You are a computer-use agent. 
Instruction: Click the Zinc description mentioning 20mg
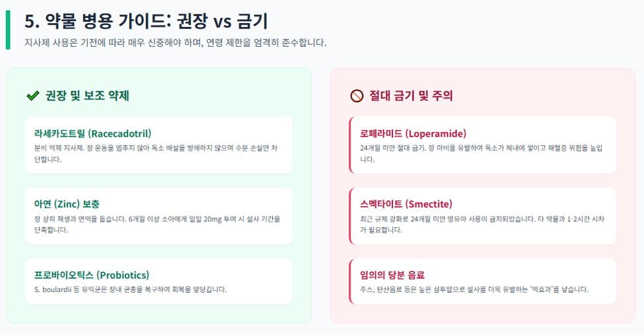tap(157, 225)
